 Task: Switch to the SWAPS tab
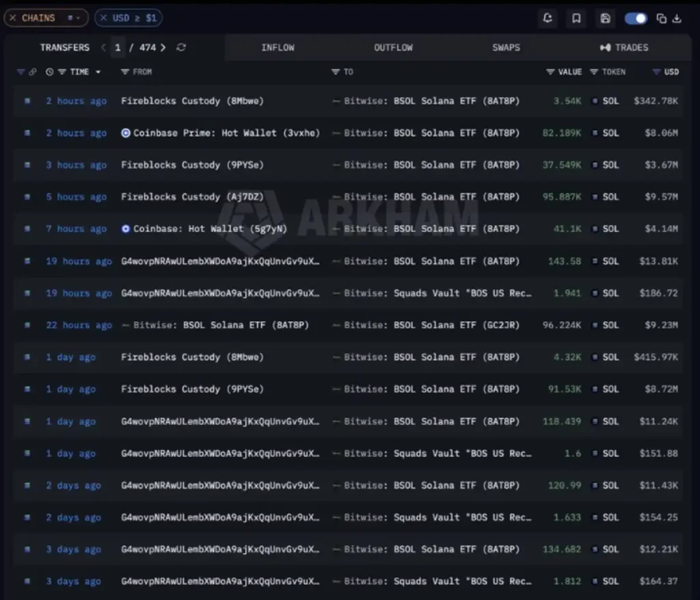click(507, 47)
